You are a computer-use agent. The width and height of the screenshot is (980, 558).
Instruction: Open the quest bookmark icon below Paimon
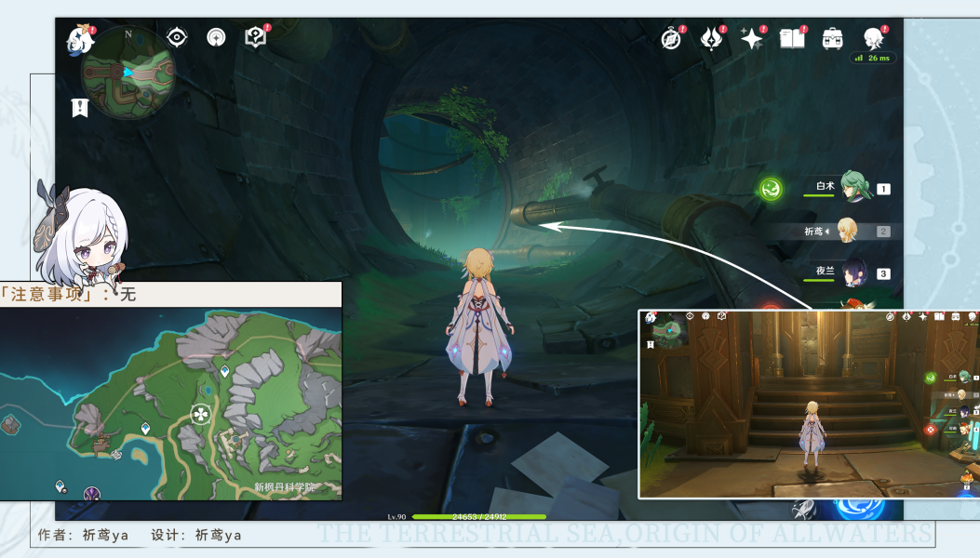(80, 108)
